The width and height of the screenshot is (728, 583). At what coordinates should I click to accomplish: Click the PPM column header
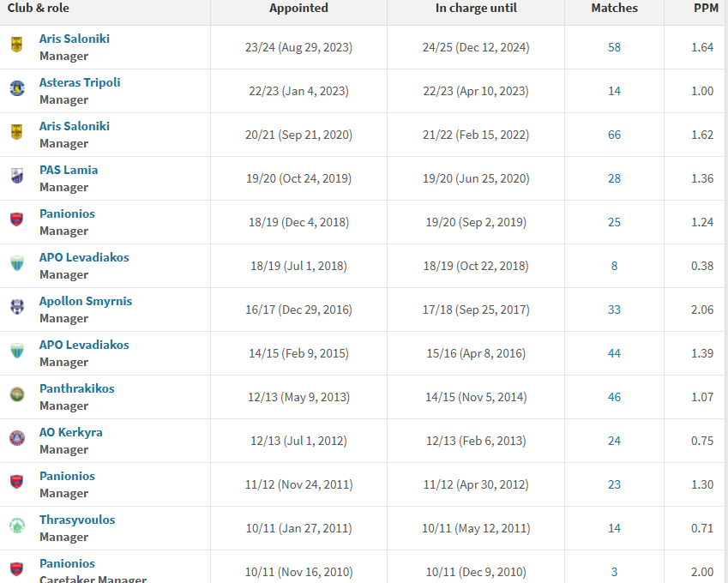point(706,9)
